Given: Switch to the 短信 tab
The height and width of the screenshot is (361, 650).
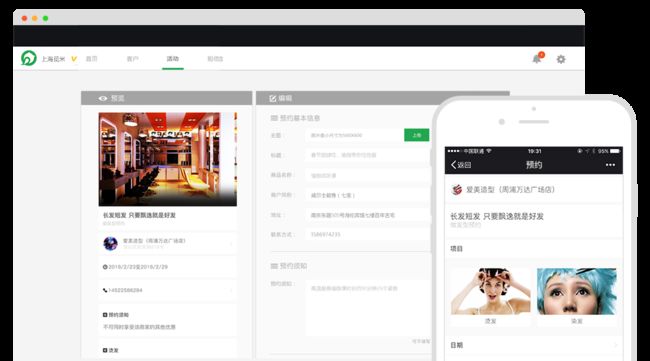Looking at the screenshot, I should pyautogui.click(x=215, y=59).
